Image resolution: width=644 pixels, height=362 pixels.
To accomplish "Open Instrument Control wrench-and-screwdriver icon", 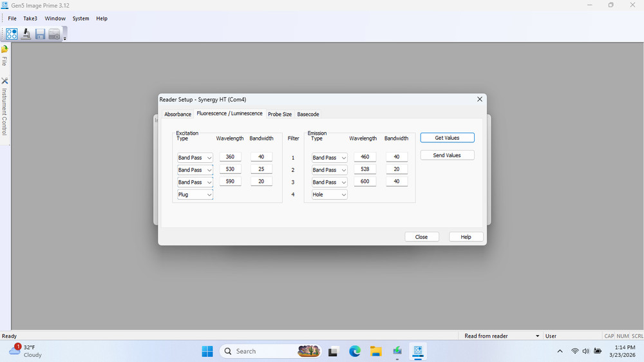I will pos(5,81).
